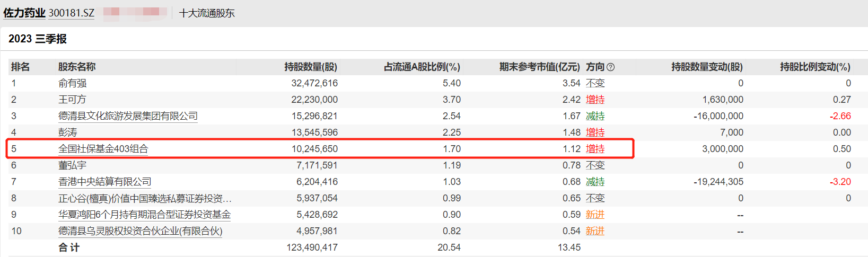This screenshot has height=257, width=868.
Task: Click 增持 direction in 王可方 row
Action: (595, 100)
